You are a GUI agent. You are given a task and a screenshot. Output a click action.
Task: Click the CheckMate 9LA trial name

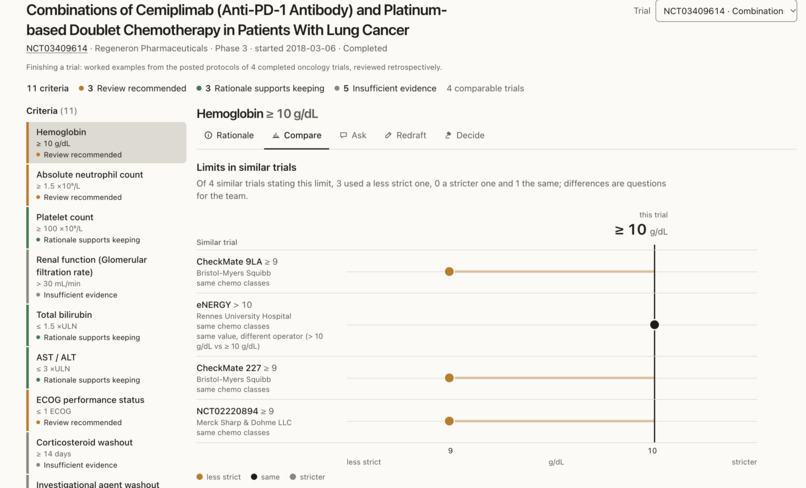229,262
